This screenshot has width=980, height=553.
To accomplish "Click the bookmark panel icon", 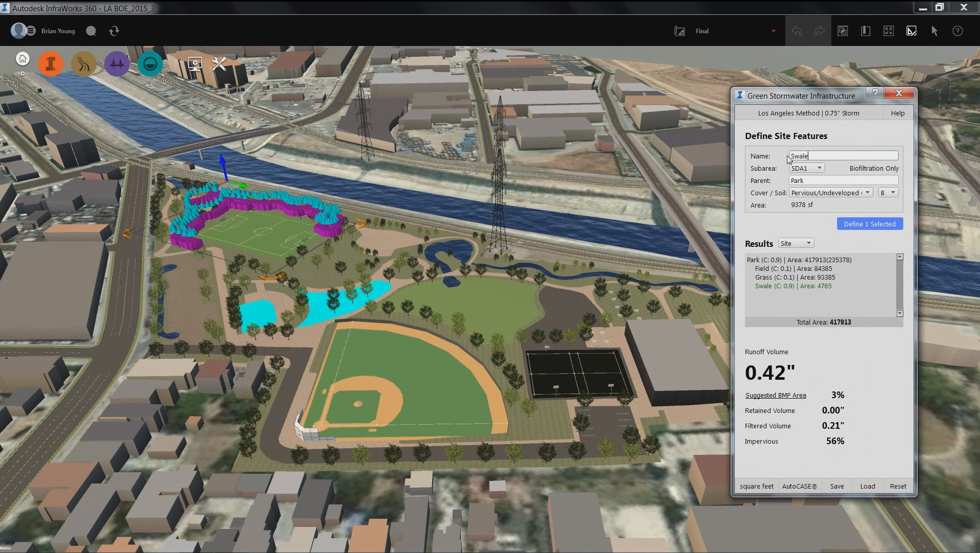I will tap(866, 31).
